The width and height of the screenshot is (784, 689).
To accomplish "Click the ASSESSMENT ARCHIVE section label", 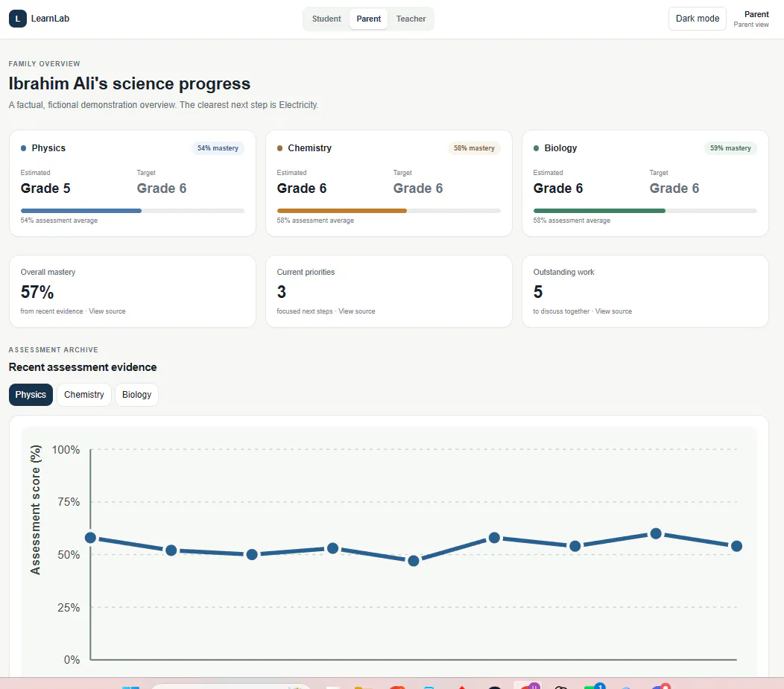I will point(53,350).
